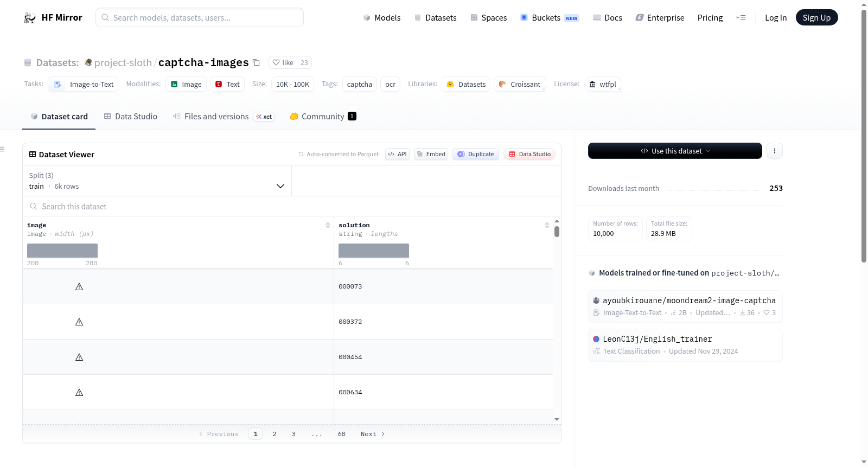
Task: Open the Files and versions tab
Action: click(x=224, y=117)
